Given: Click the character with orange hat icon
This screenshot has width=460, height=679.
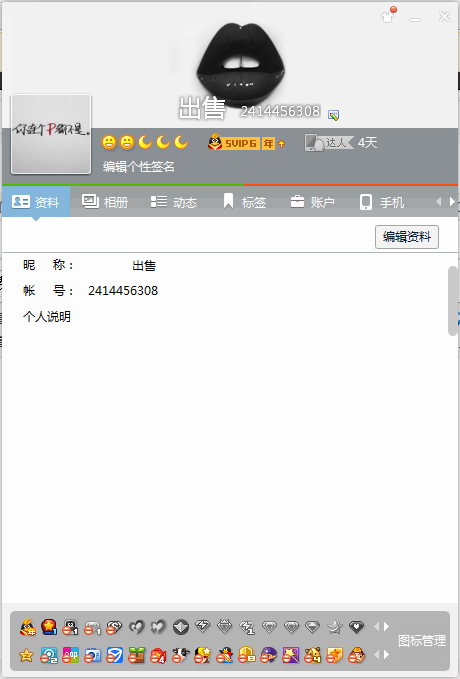Looking at the screenshot, I should tap(356, 656).
